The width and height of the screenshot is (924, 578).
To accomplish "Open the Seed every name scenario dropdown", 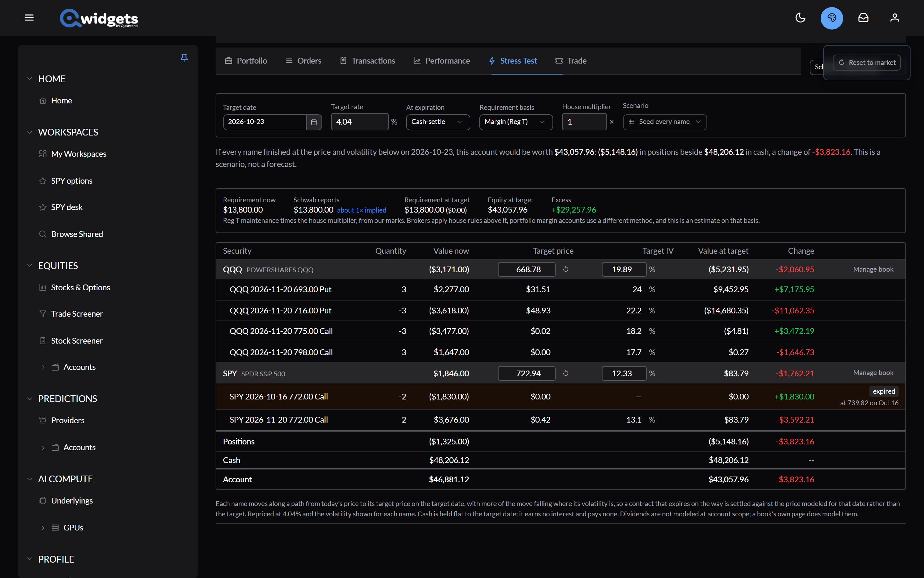I will [x=665, y=122].
